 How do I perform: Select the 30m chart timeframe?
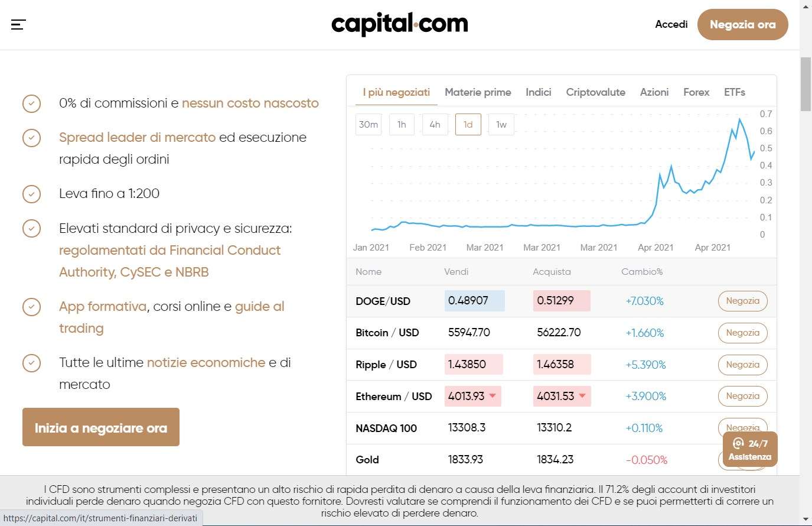(x=368, y=125)
